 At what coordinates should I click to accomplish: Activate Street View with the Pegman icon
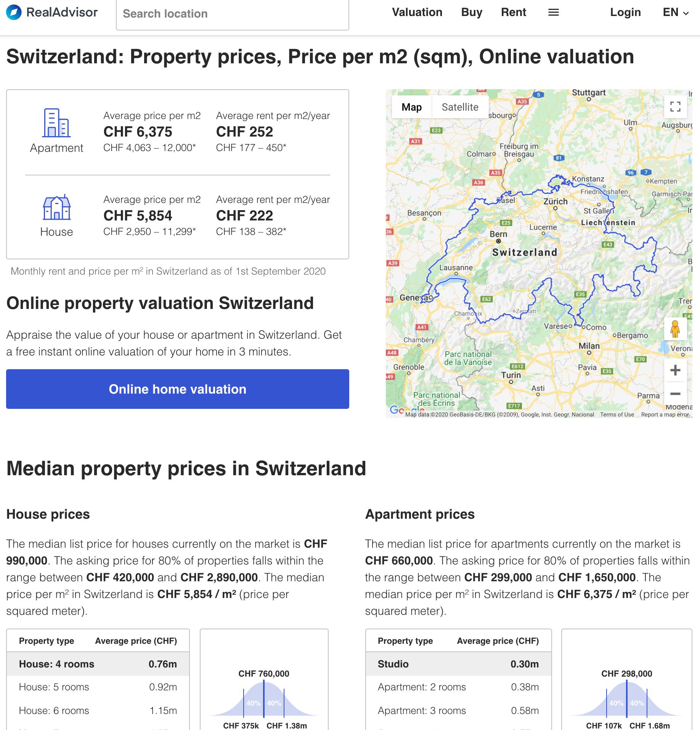[675, 328]
